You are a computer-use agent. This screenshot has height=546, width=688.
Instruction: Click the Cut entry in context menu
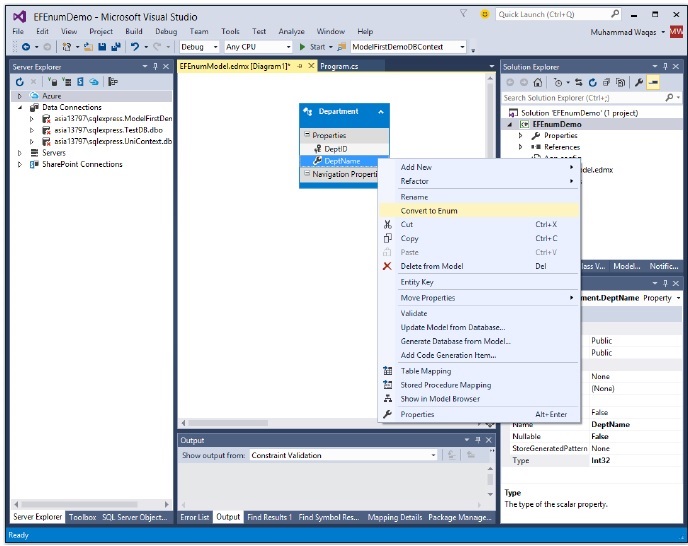(406, 224)
